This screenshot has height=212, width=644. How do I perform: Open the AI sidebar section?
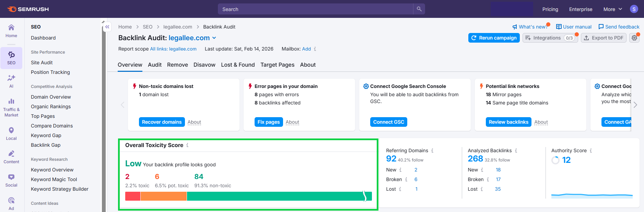(x=11, y=81)
